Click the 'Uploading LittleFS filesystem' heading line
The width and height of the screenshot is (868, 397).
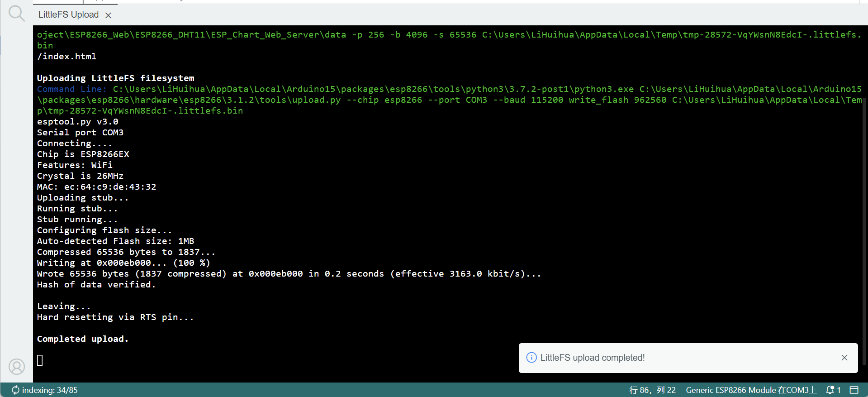115,78
